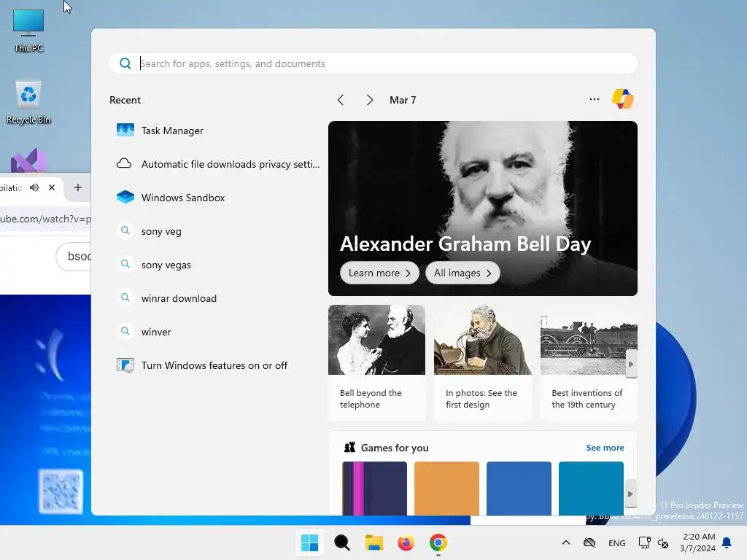This screenshot has width=747, height=560.
Task: Click the YouTube search field with 'bsod'
Action: click(74, 256)
